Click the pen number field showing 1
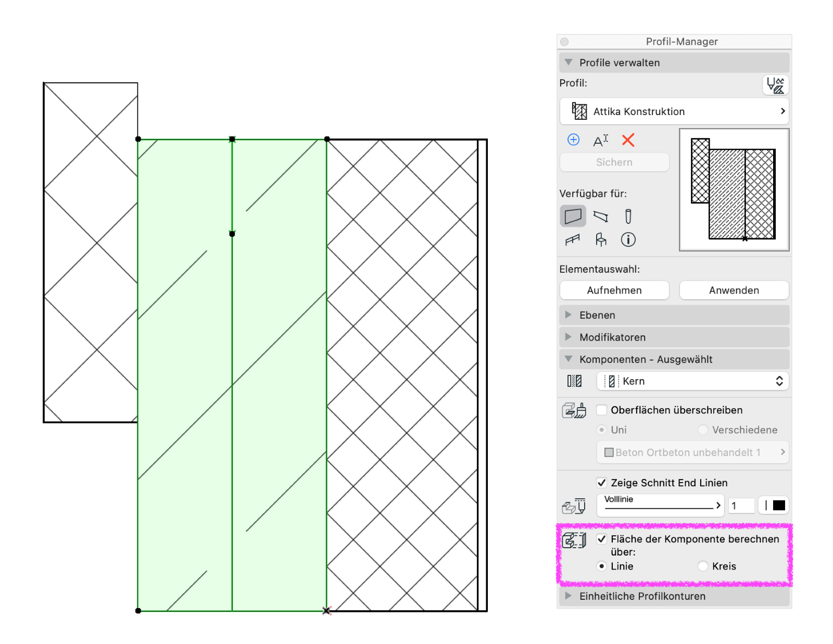Screen dimensions: 833x644 click(x=741, y=506)
